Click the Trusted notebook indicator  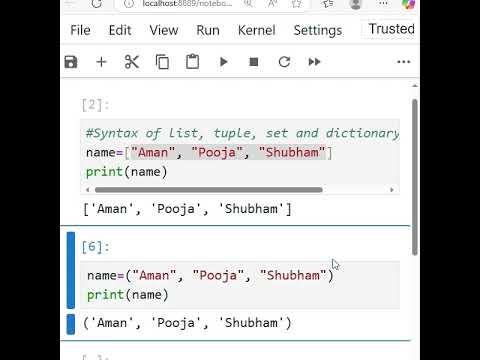(x=391, y=29)
